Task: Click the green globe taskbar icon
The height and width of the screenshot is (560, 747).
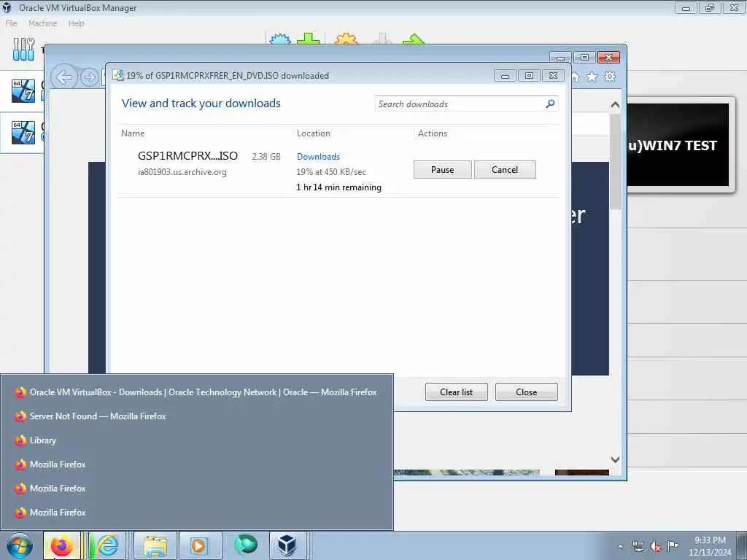Action: click(x=246, y=545)
